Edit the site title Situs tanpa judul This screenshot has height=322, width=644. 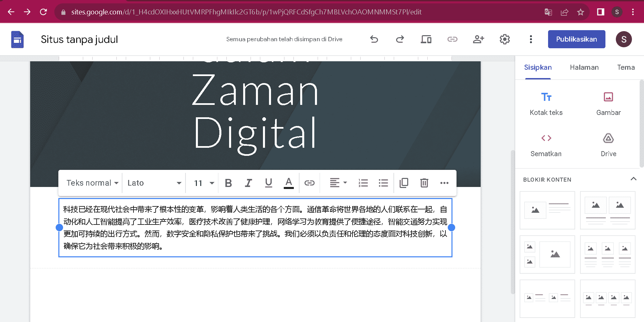pyautogui.click(x=79, y=40)
